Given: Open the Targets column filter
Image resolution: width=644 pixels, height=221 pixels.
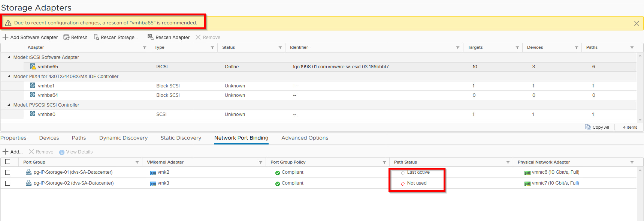Looking at the screenshot, I should coord(517,48).
